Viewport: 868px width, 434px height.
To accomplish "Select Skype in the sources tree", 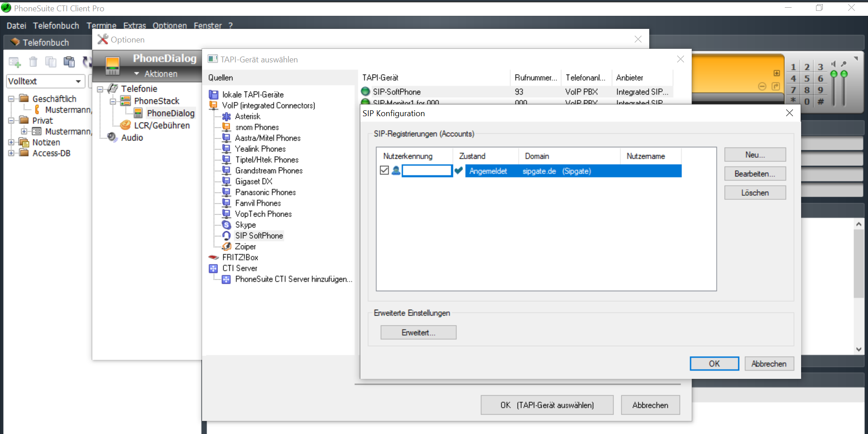I will [x=245, y=225].
